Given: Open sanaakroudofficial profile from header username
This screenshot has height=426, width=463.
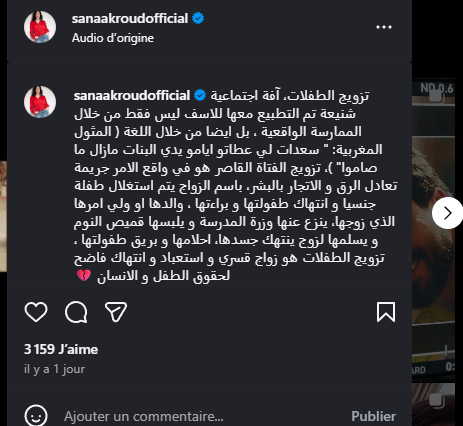Looking at the screenshot, I should [x=130, y=18].
